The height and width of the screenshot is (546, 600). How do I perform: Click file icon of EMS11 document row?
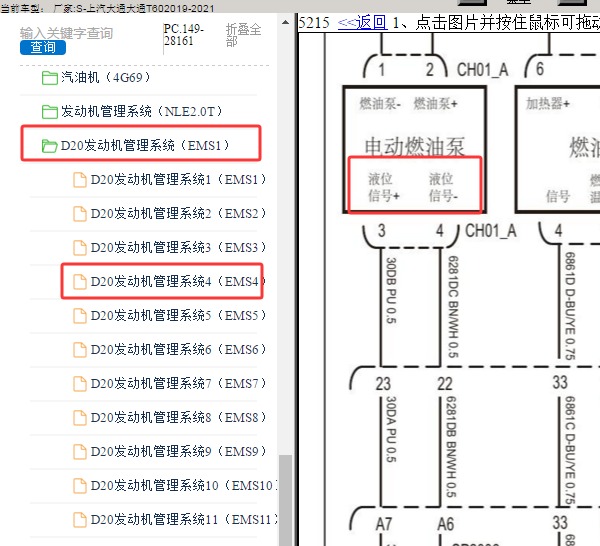[x=80, y=520]
